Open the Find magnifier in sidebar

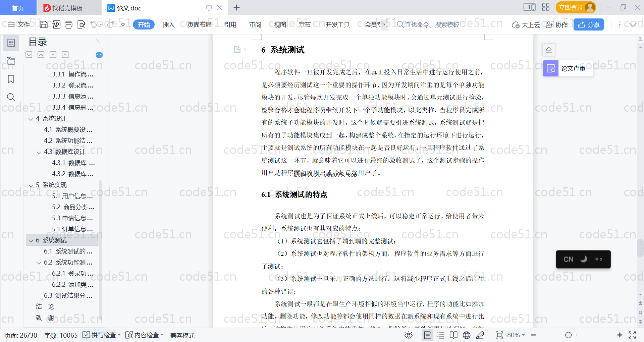(x=11, y=97)
